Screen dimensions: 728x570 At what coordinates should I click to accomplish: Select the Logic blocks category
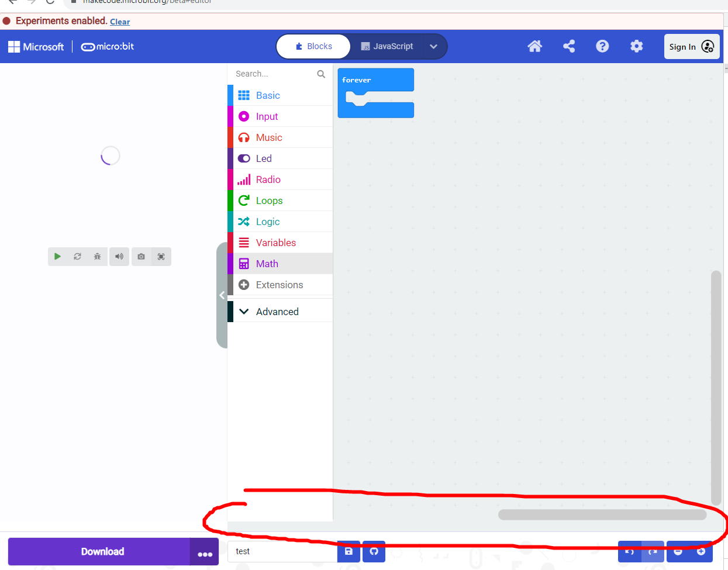coord(268,222)
